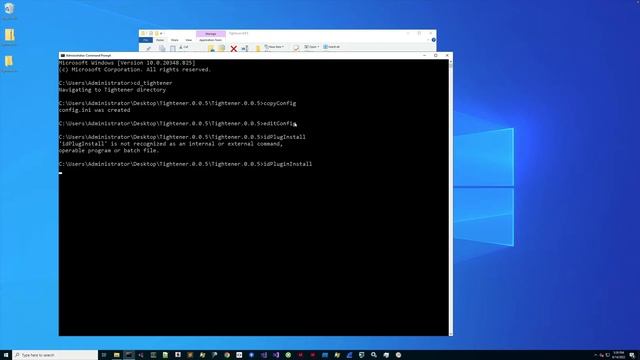640x360 pixels.
Task: Click Select all in Explorer ribbon
Action: (331, 47)
